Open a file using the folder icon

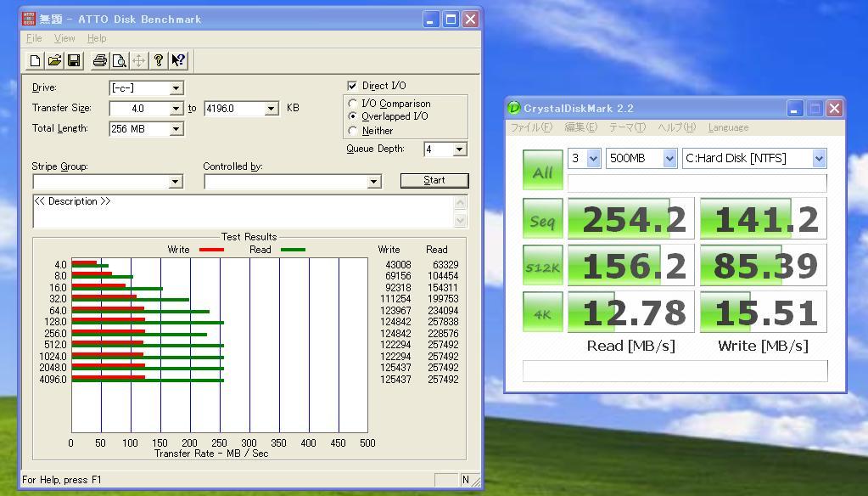(54, 60)
